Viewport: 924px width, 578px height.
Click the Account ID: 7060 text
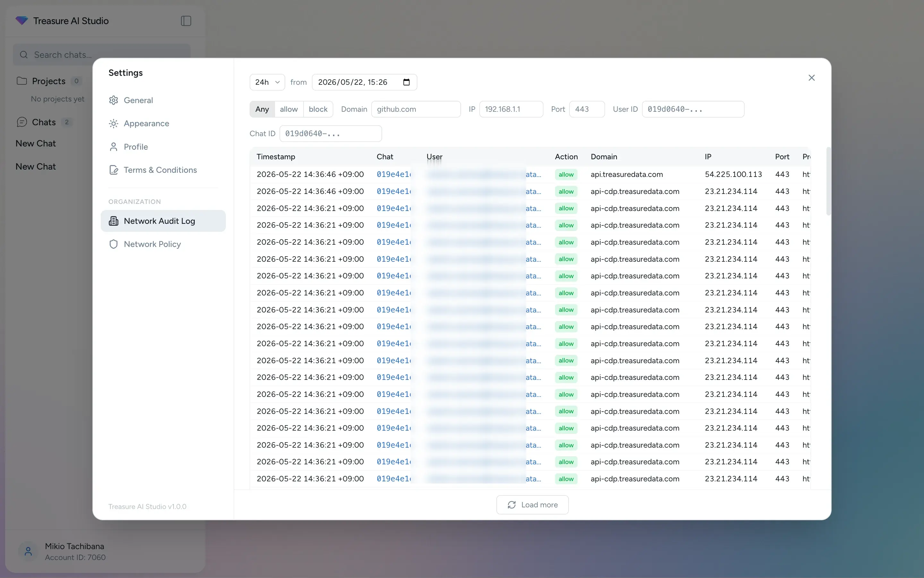[75, 557]
